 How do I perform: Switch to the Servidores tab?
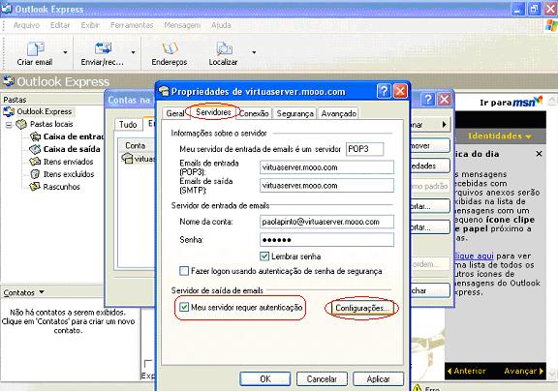click(213, 112)
